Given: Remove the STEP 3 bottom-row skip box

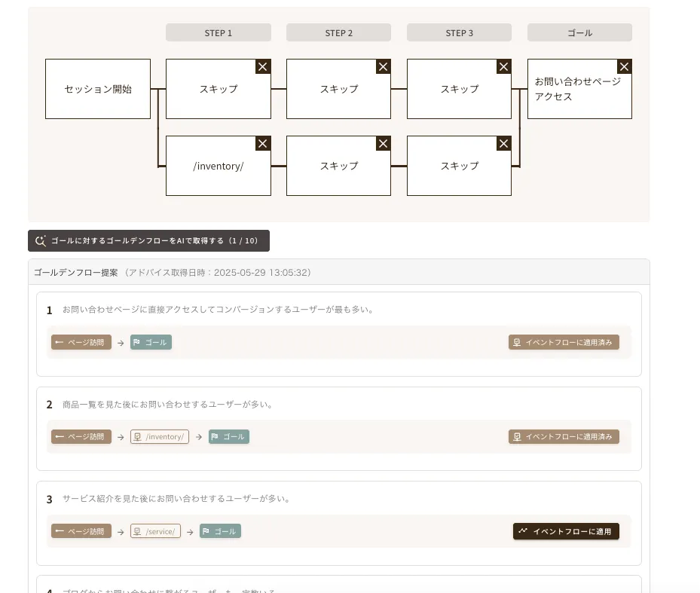Looking at the screenshot, I should coord(503,143).
